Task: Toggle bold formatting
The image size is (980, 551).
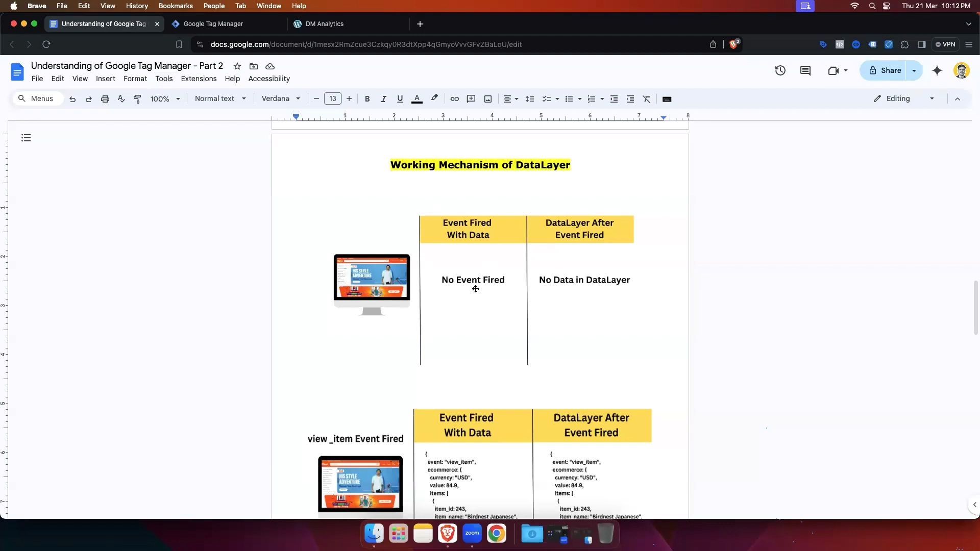Action: [367, 99]
